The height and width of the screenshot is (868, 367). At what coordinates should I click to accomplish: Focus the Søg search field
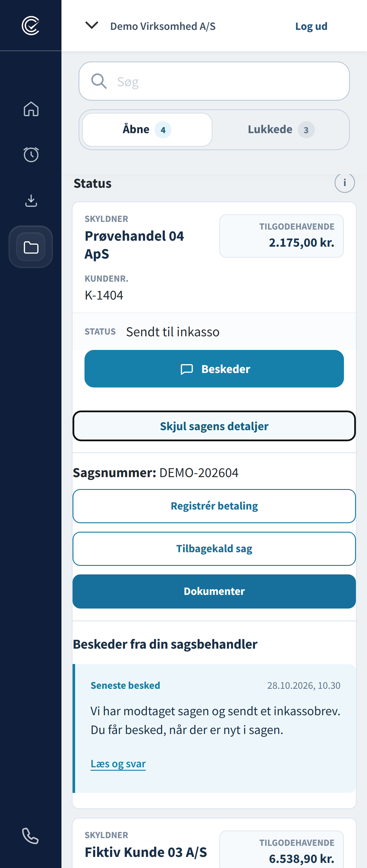(214, 81)
